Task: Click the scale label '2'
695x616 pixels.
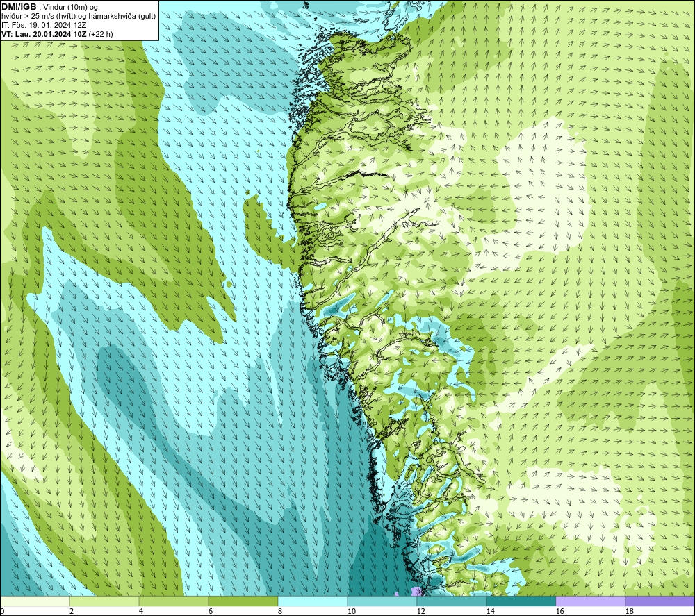Action: [x=72, y=612]
